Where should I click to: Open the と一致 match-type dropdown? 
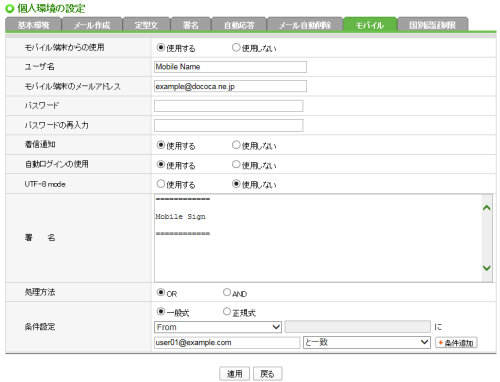coord(366,342)
